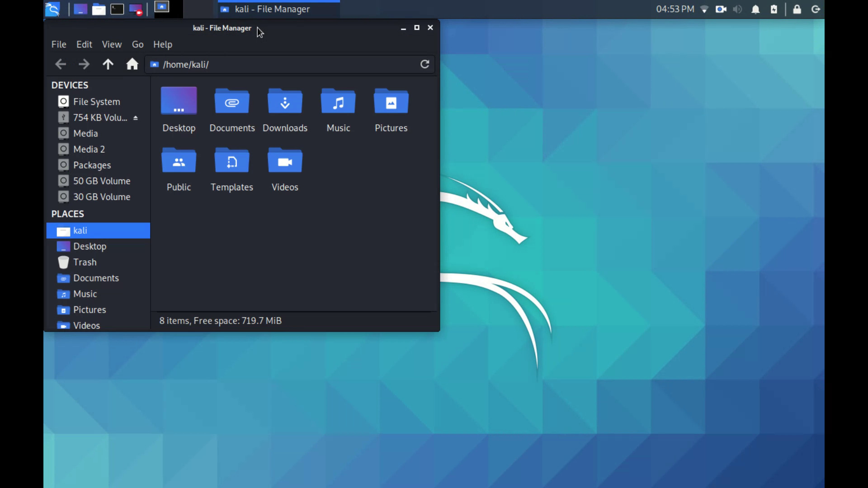Toggle notifications via the bell icon
868x488 pixels.
tap(755, 9)
